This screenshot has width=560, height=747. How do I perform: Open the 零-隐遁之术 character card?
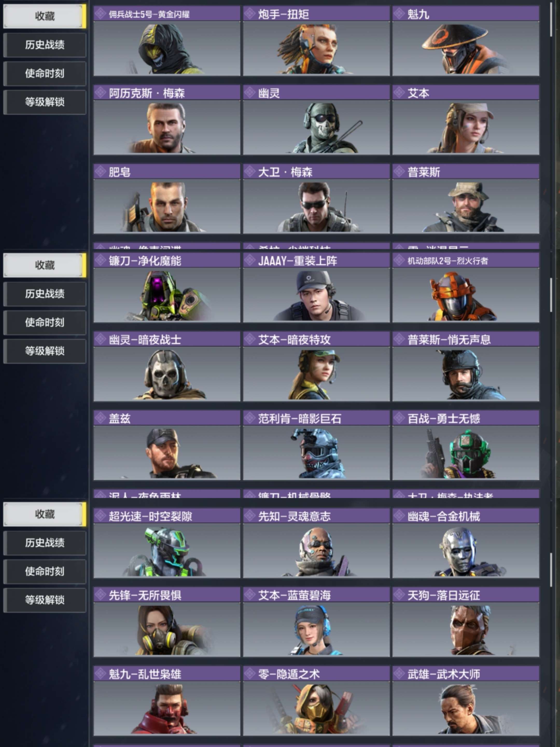(316, 701)
